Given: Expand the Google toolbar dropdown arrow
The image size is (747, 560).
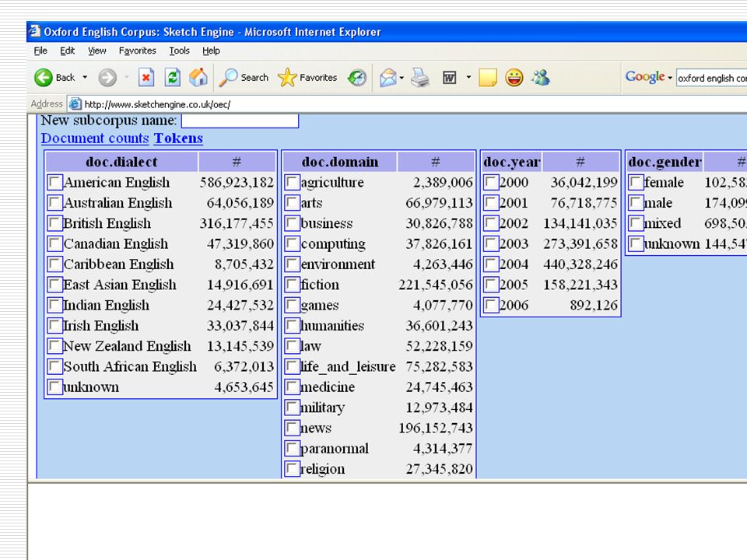Looking at the screenshot, I should click(670, 77).
